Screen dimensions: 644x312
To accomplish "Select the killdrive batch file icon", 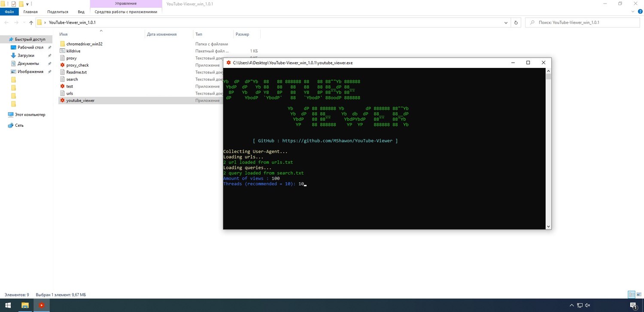I will coord(62,51).
